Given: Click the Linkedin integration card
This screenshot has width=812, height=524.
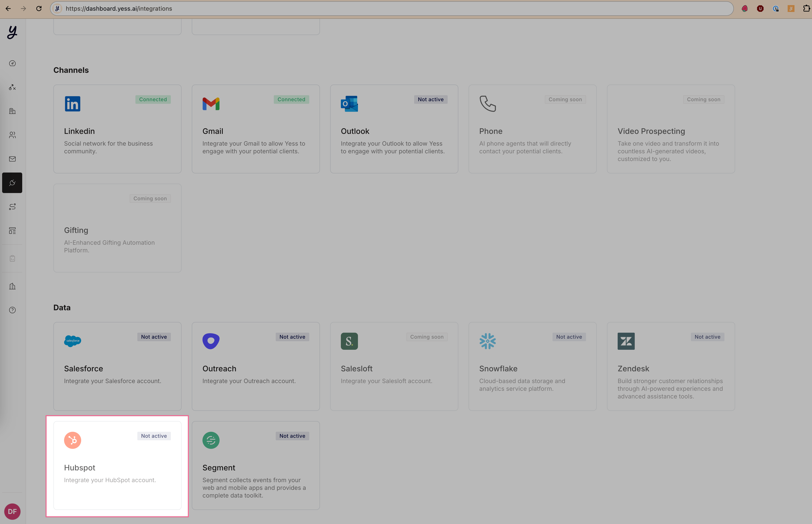Looking at the screenshot, I should click(x=117, y=129).
